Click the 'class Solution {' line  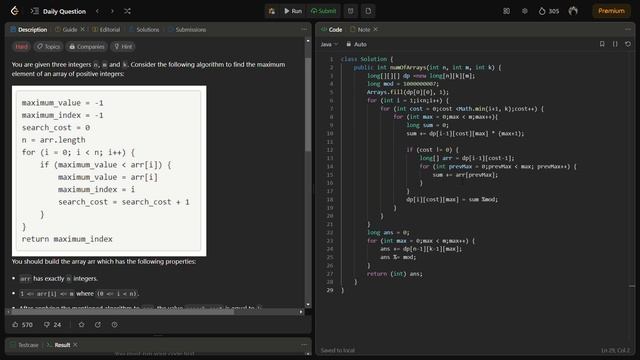pos(367,59)
